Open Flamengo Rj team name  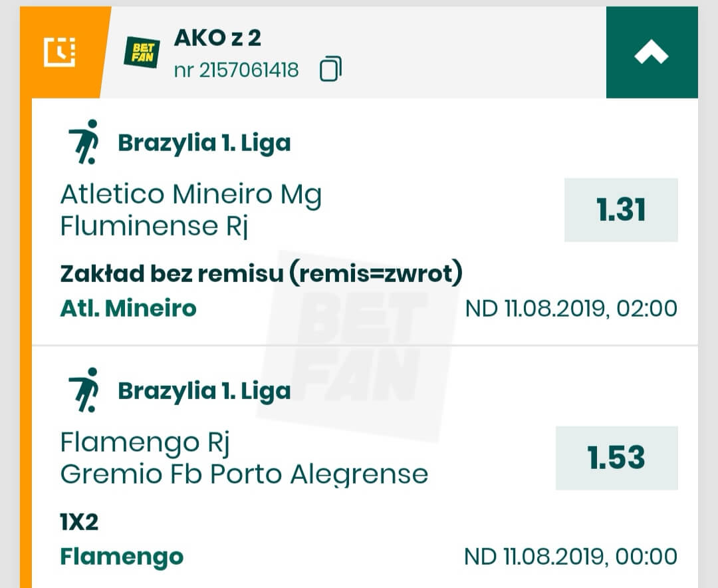click(x=145, y=442)
